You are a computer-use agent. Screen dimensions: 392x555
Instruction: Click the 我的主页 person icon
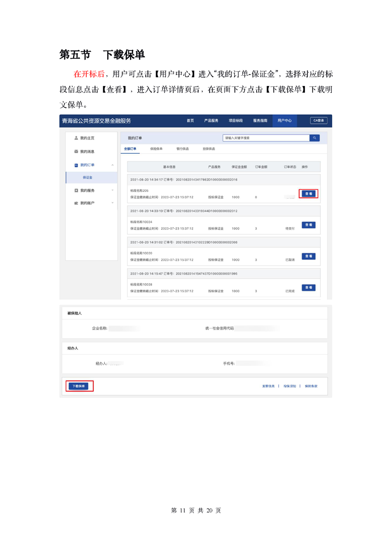tap(76, 138)
